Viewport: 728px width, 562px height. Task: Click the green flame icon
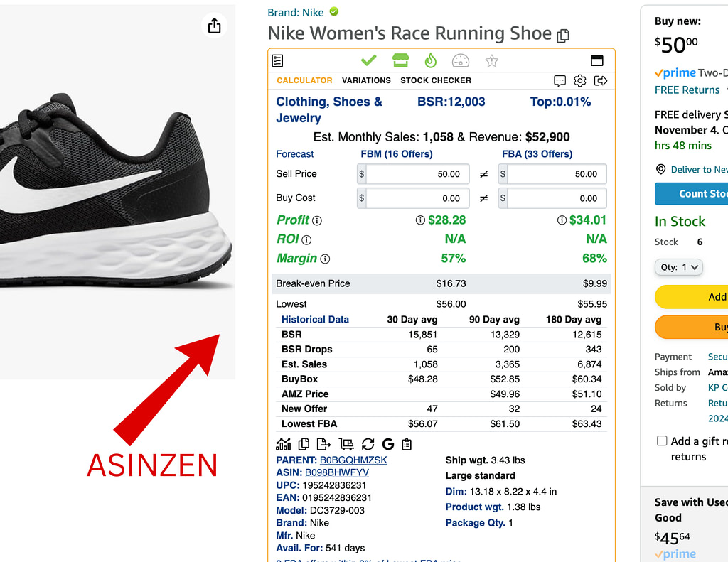430,60
